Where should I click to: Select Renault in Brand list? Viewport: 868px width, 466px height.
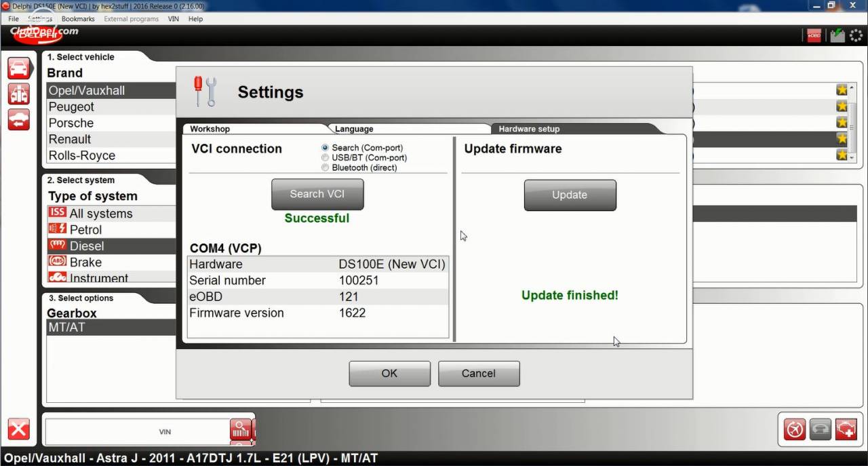click(112, 139)
